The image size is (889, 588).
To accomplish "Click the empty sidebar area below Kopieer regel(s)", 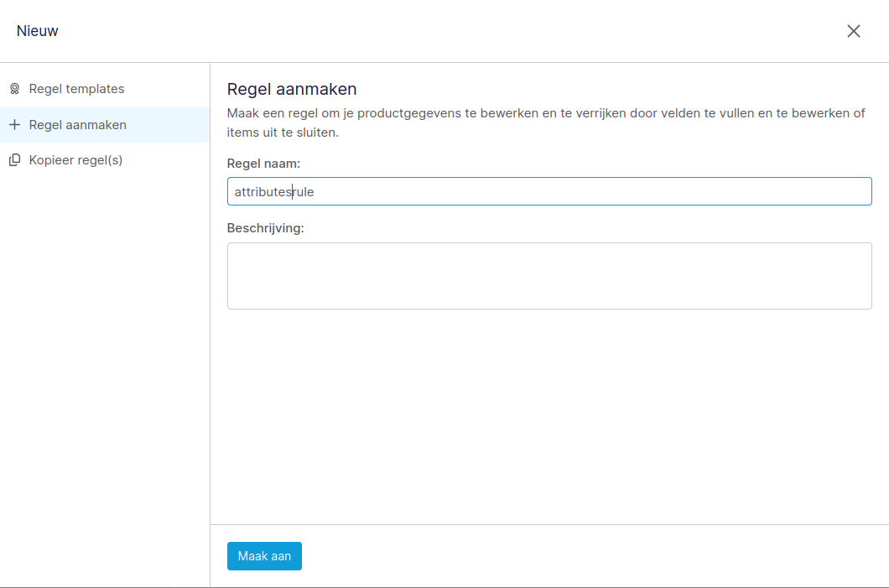I will [x=105, y=377].
